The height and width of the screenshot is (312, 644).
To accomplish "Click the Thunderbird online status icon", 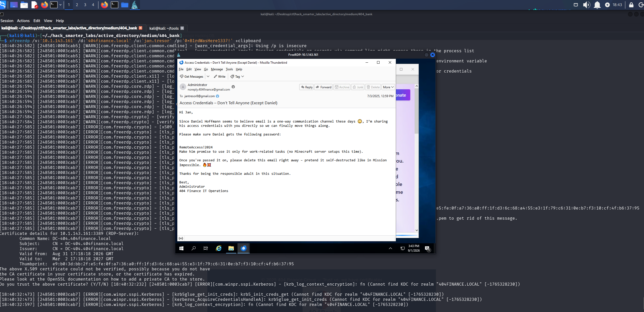I will (x=181, y=238).
